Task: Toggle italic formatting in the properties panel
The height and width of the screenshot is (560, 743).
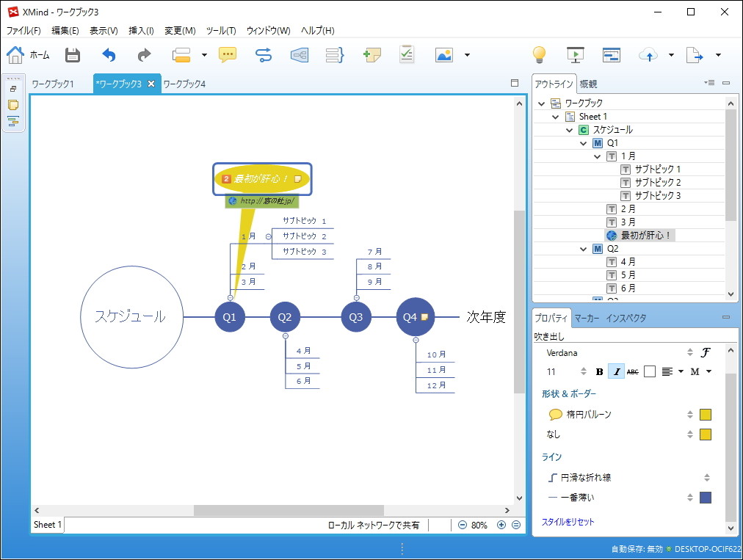Action: click(616, 371)
